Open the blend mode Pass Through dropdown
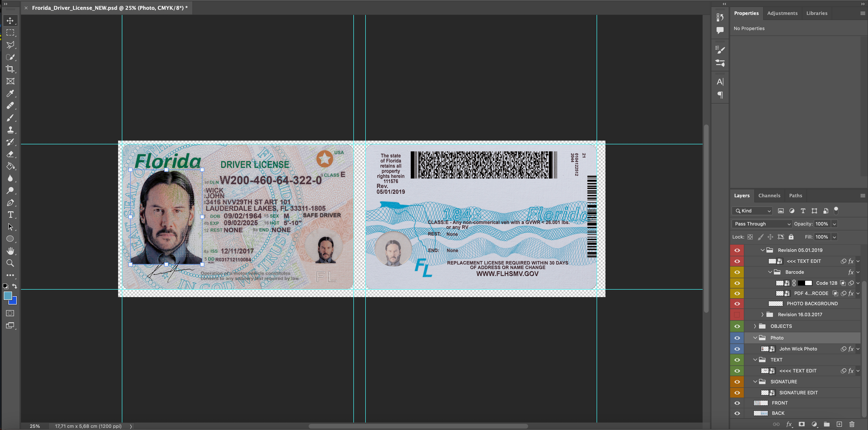Image resolution: width=868 pixels, height=430 pixels. tap(762, 224)
